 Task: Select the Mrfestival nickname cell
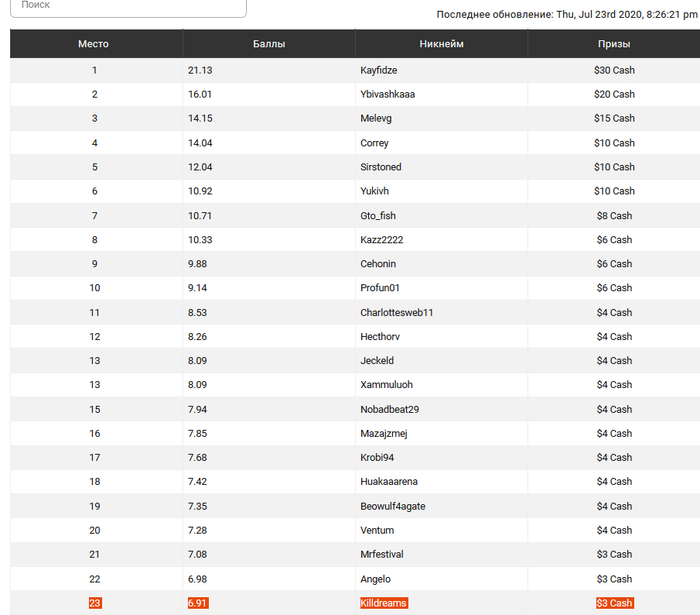pos(382,554)
